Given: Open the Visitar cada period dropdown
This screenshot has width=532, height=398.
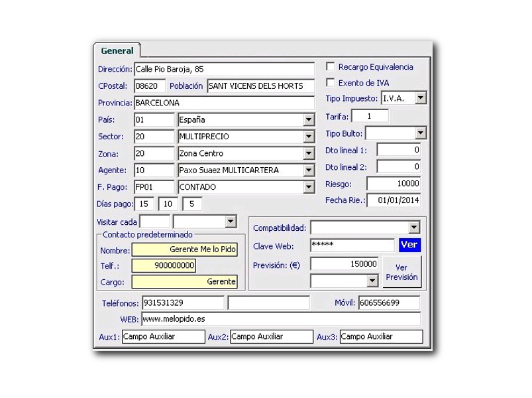Looking at the screenshot, I should click(230, 222).
